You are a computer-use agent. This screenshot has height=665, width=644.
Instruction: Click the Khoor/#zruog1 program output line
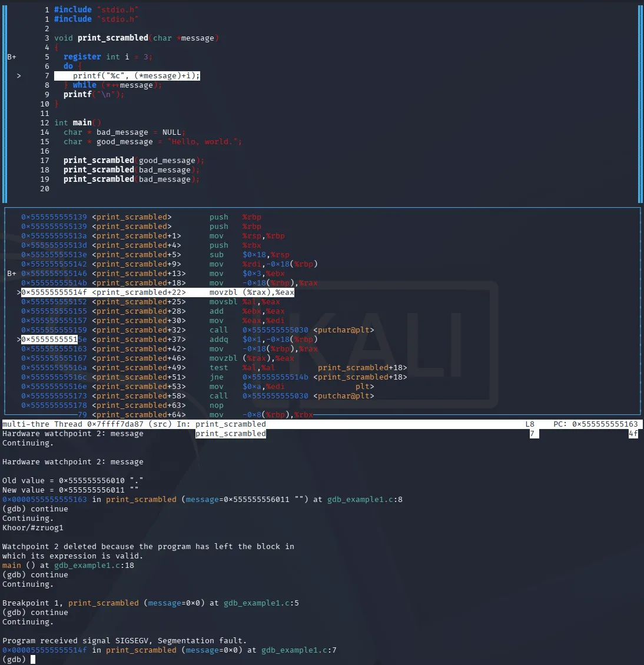(x=32, y=528)
